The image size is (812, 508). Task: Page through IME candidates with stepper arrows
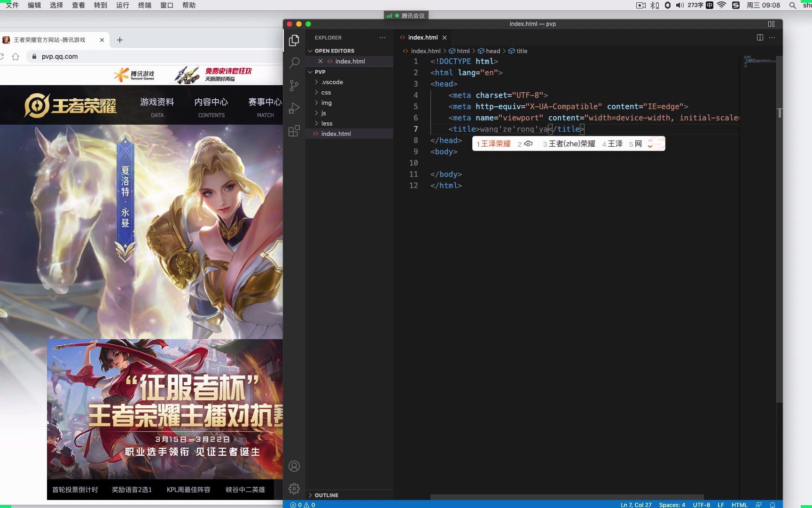(650, 143)
